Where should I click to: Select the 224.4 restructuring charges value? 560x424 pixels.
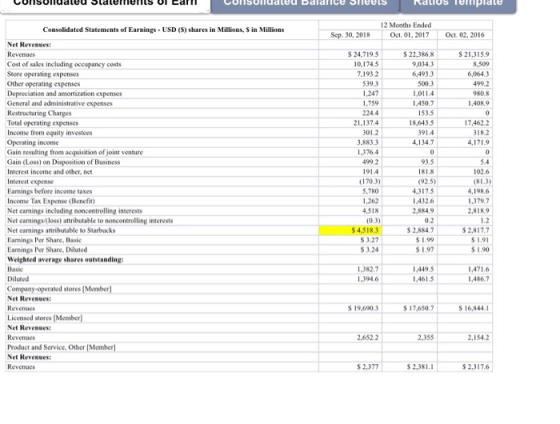coord(370,113)
